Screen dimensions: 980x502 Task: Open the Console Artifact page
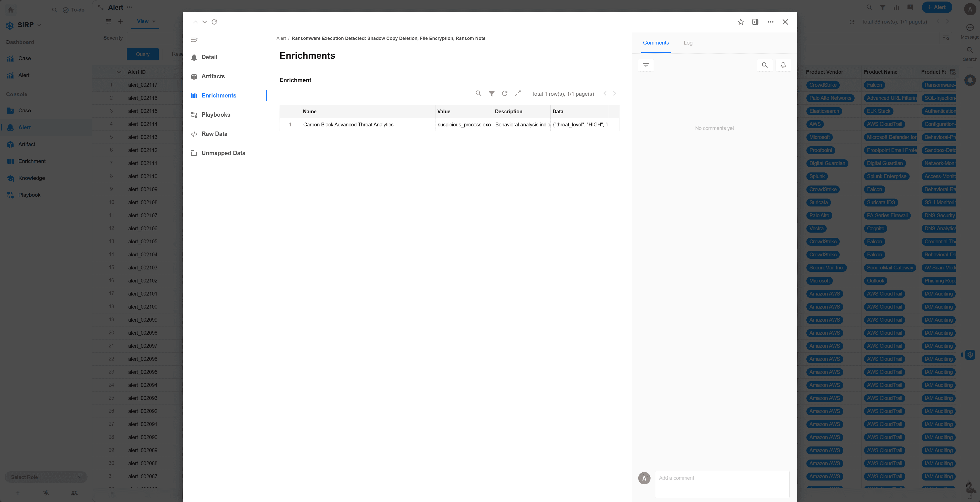tap(46, 145)
